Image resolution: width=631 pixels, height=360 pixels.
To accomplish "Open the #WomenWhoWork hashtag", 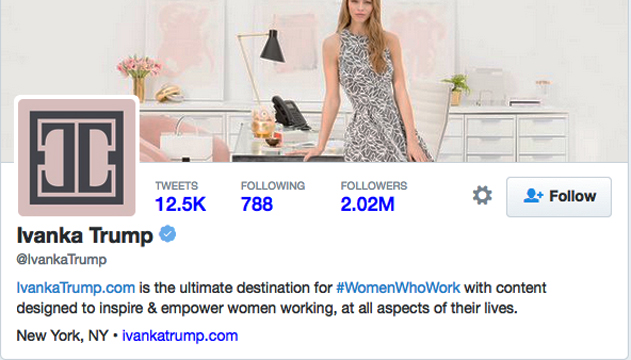I will 398,288.
